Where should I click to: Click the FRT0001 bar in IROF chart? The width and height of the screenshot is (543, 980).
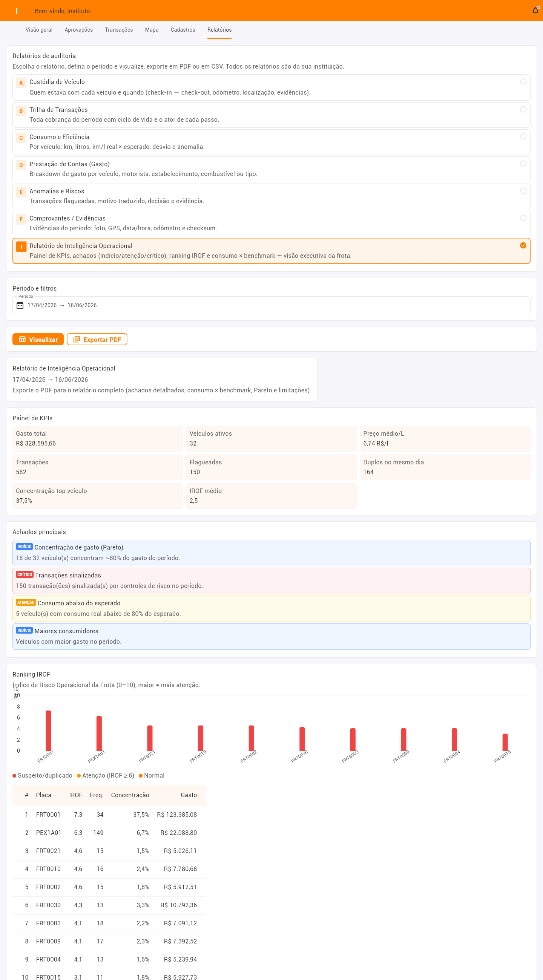(48, 730)
